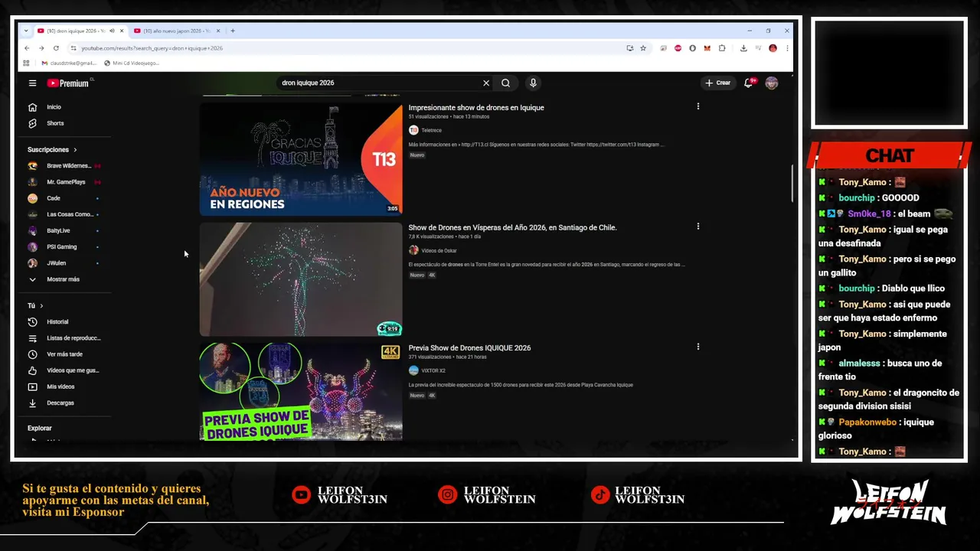Click the Crear button
This screenshot has width=980, height=551.
click(717, 83)
